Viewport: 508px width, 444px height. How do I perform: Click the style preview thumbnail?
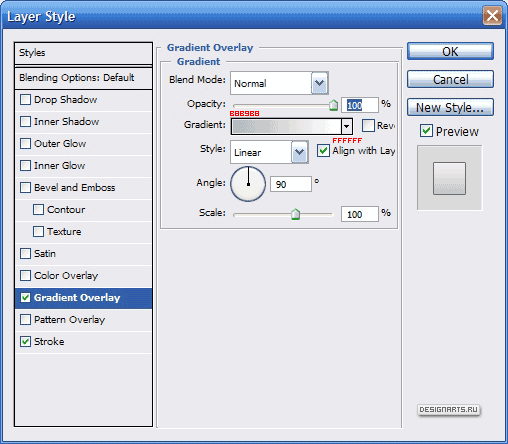click(x=449, y=178)
